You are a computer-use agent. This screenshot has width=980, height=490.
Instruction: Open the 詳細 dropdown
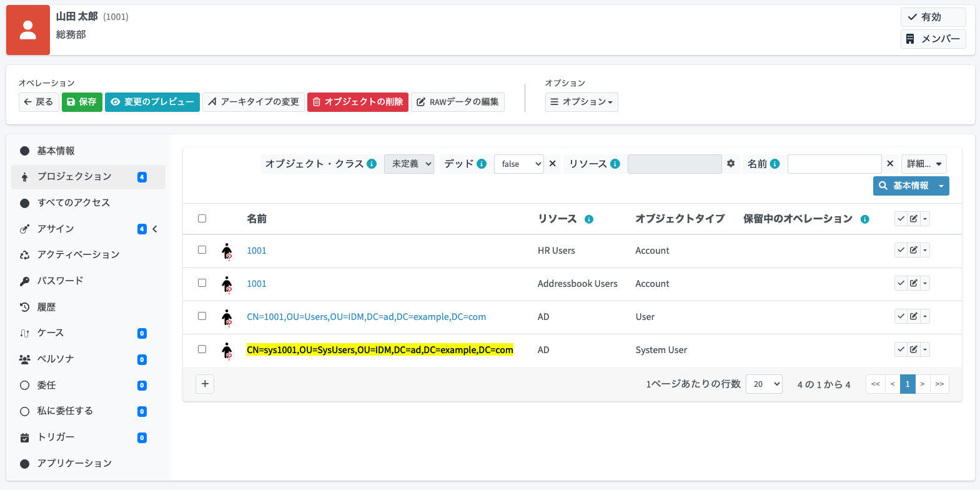click(924, 164)
